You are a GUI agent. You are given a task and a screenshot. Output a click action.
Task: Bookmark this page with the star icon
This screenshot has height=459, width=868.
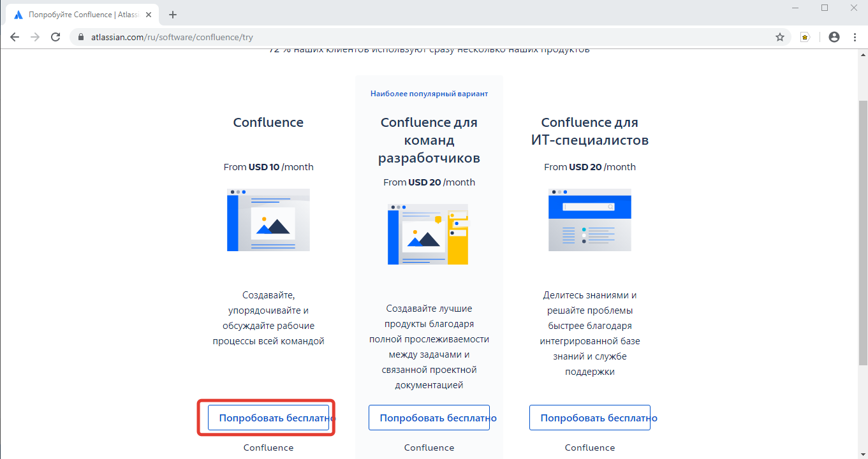[x=780, y=37]
